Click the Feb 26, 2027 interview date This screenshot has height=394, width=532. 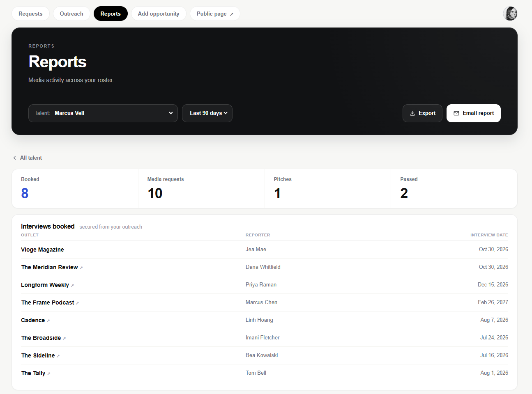point(493,302)
